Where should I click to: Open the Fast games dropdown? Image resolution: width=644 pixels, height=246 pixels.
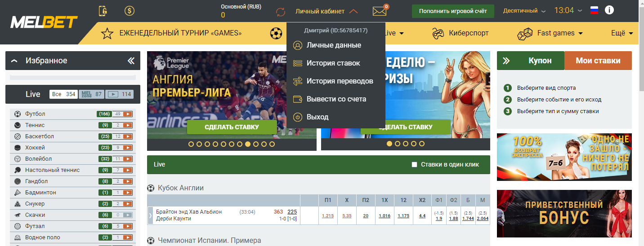tap(560, 33)
